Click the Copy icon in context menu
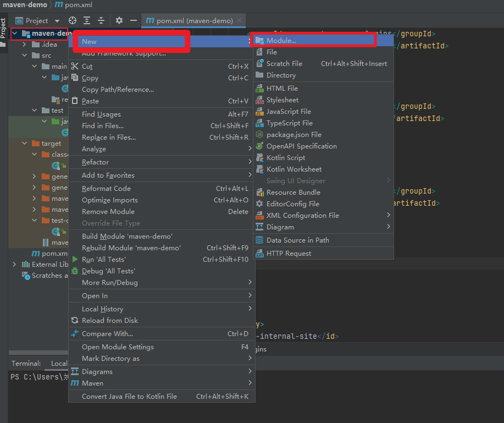504x423 pixels. 75,78
